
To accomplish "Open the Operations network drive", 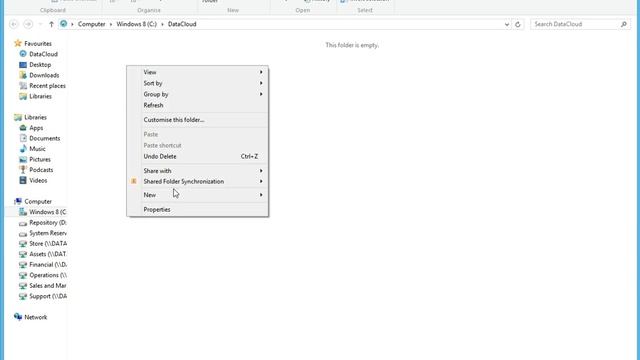I will [x=48, y=275].
